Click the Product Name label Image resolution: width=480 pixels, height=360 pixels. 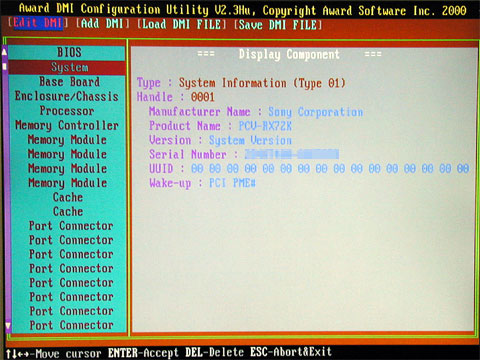point(185,126)
